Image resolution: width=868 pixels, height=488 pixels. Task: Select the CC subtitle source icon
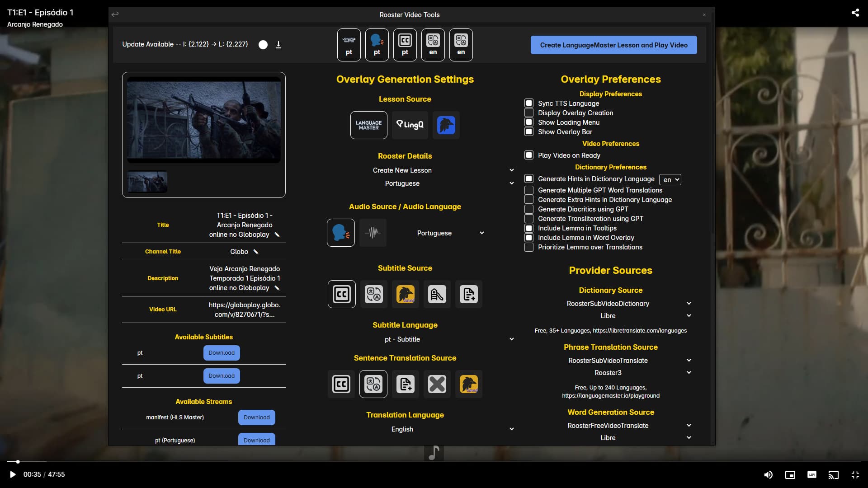pyautogui.click(x=341, y=294)
